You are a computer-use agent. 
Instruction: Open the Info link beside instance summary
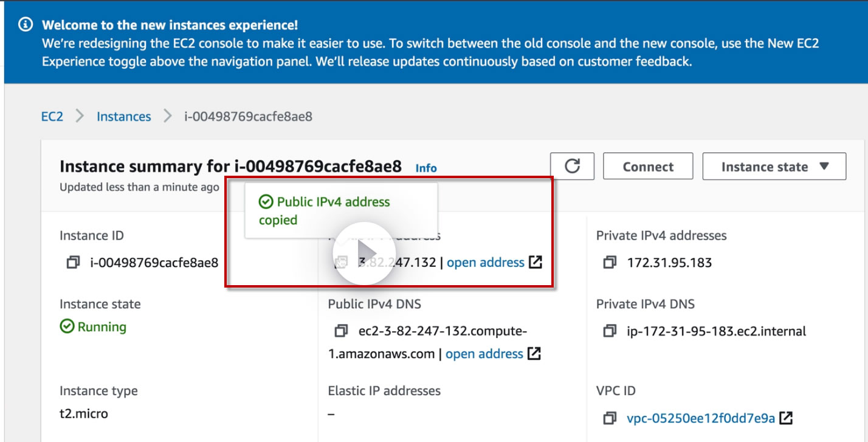tap(425, 168)
